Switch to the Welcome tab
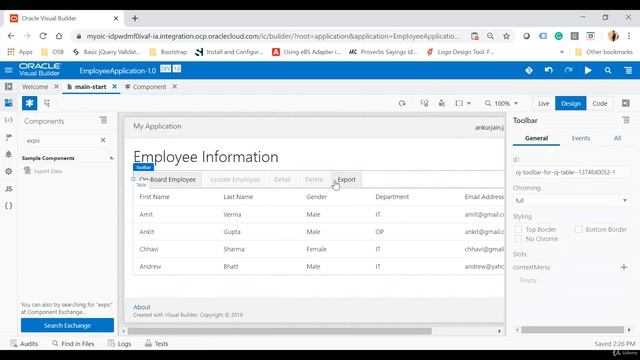640x360 pixels. point(35,87)
